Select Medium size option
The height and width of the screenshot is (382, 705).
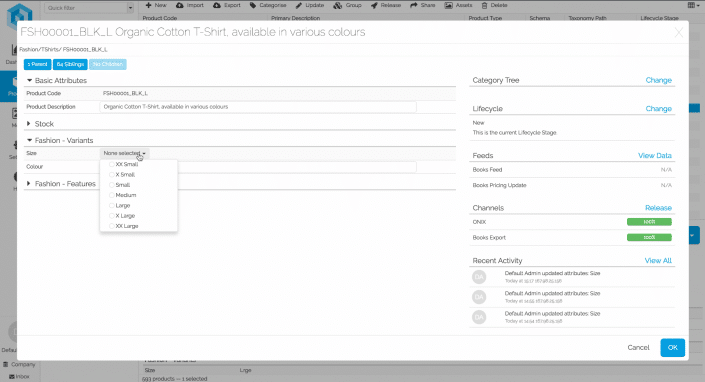click(122, 195)
